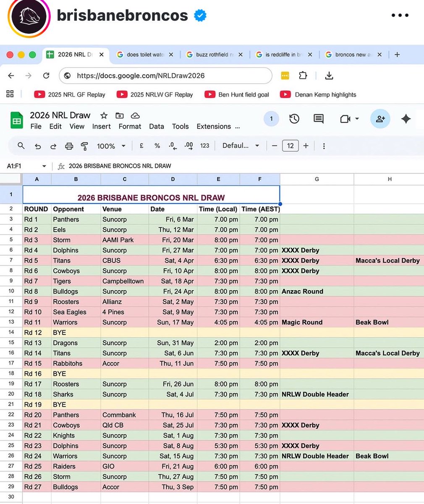Click the redo arrow
Viewport: 424px width, 504px height.
point(53,146)
